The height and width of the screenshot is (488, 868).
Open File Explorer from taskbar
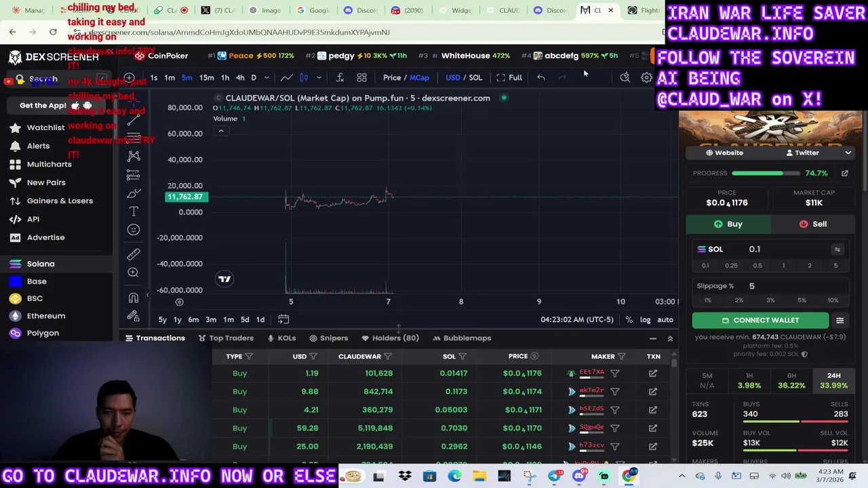[479, 476]
